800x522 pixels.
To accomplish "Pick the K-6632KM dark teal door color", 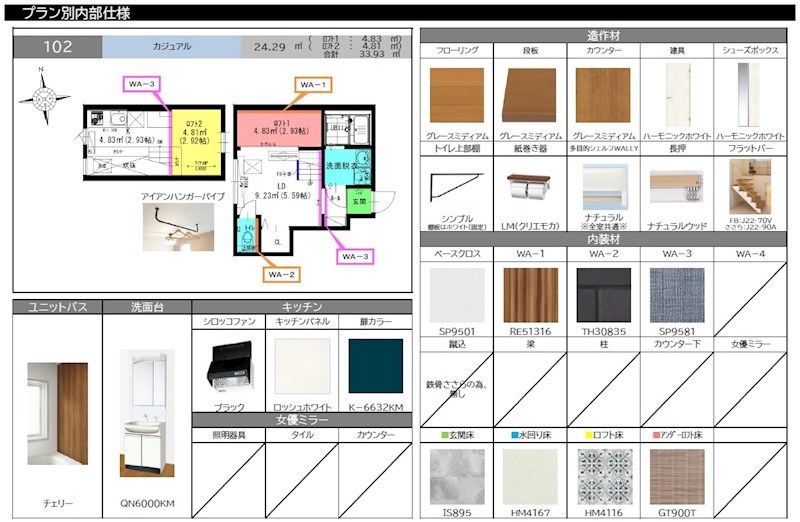I will tap(375, 366).
